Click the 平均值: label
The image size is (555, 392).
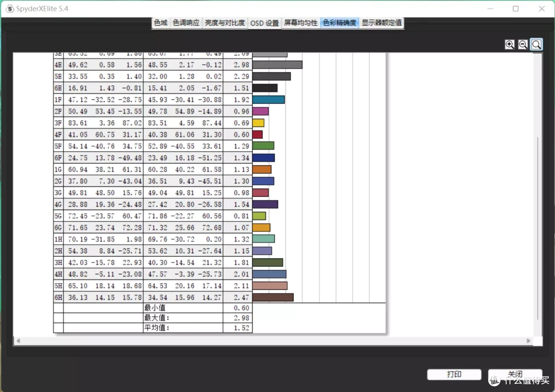[157, 328]
